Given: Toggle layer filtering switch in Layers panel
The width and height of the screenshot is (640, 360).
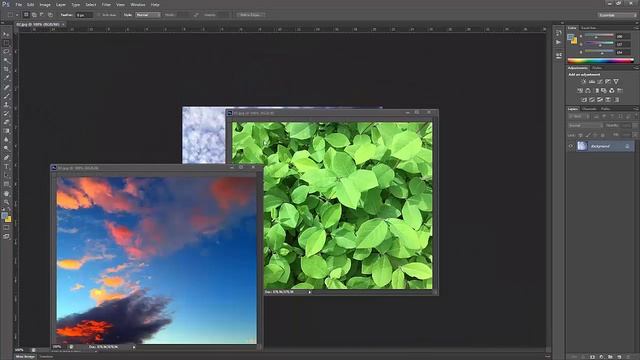Looking at the screenshot, I should click(635, 117).
